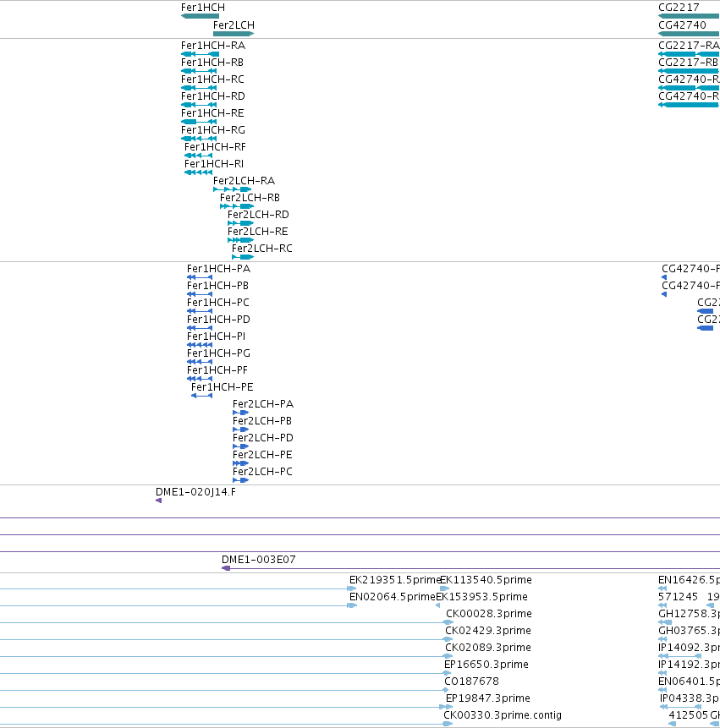Open transcript Fer1HCH-RD

coord(212,96)
